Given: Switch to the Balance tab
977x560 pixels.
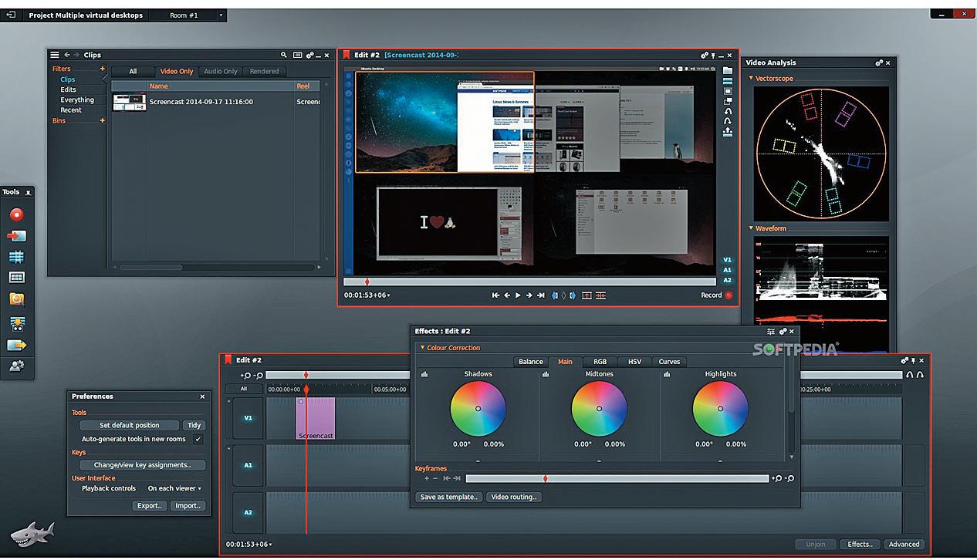Looking at the screenshot, I should tap(531, 362).
